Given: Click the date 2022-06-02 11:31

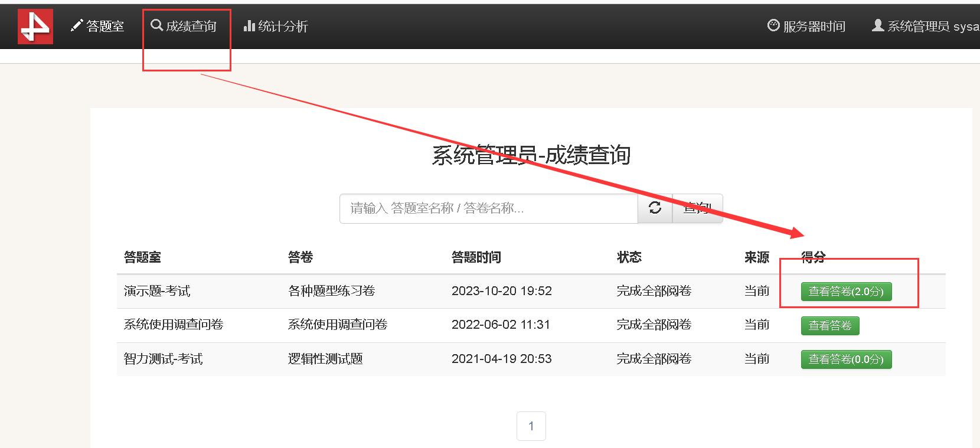Looking at the screenshot, I should tap(501, 325).
